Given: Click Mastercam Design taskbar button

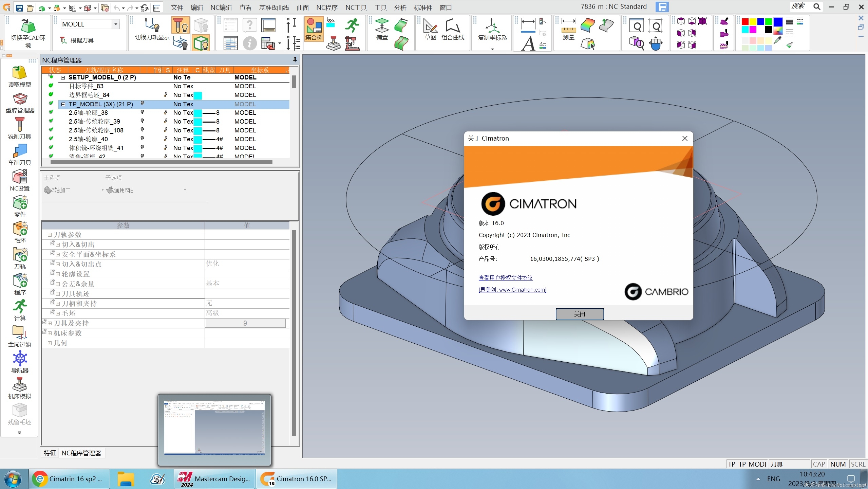Looking at the screenshot, I should coord(214,479).
